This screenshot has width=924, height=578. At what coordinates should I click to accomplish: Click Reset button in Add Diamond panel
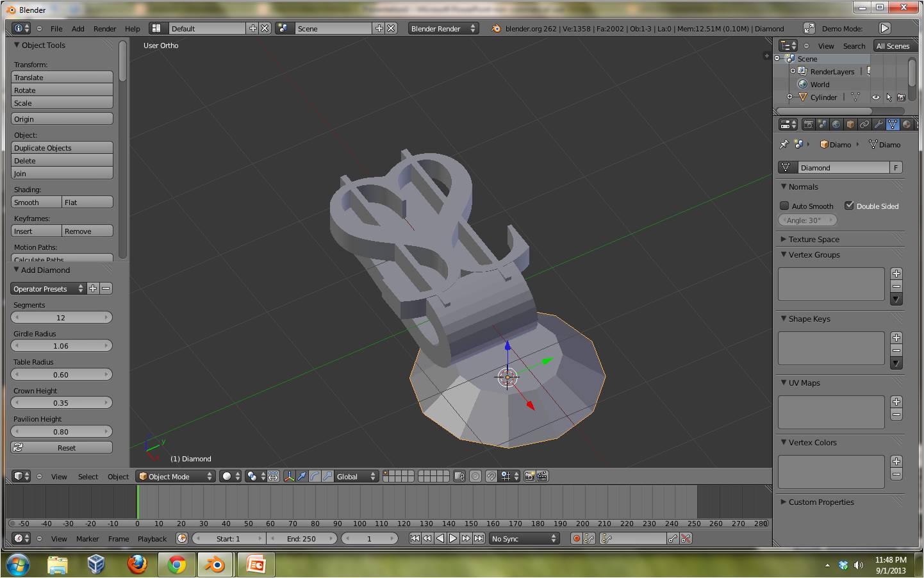62,447
